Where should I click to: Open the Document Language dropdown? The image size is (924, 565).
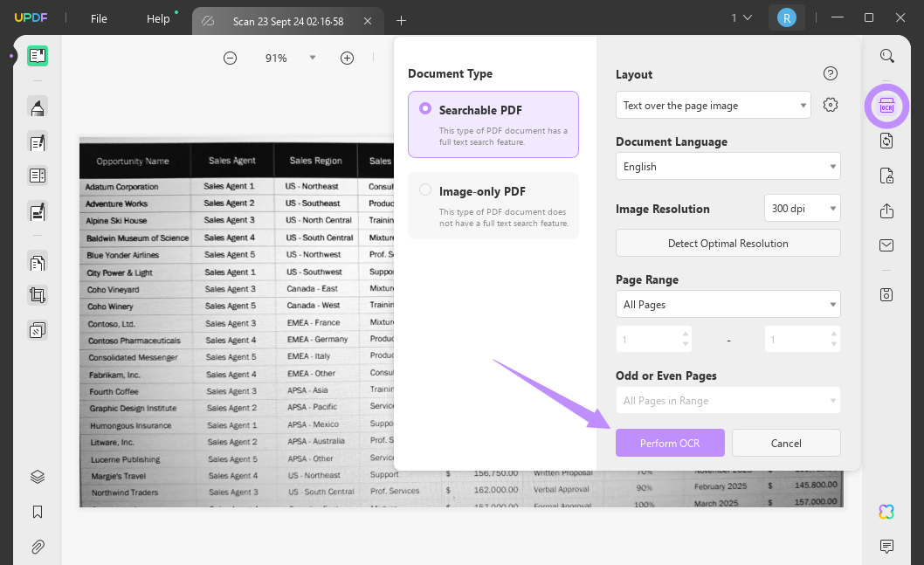click(x=727, y=166)
